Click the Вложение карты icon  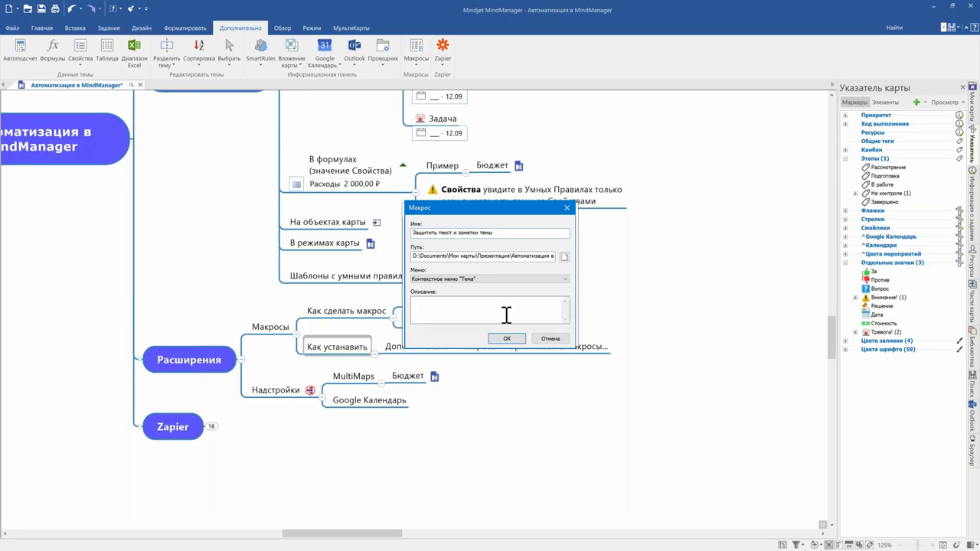[292, 53]
